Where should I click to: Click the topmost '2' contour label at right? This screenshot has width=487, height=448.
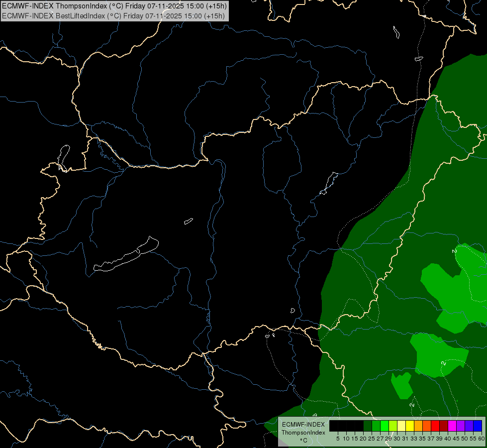tap(454, 251)
